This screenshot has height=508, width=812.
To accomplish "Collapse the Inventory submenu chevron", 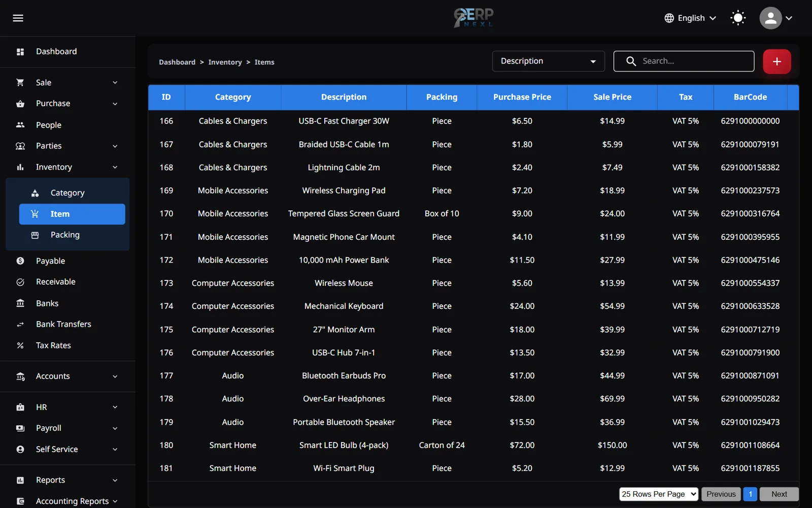I will point(115,167).
